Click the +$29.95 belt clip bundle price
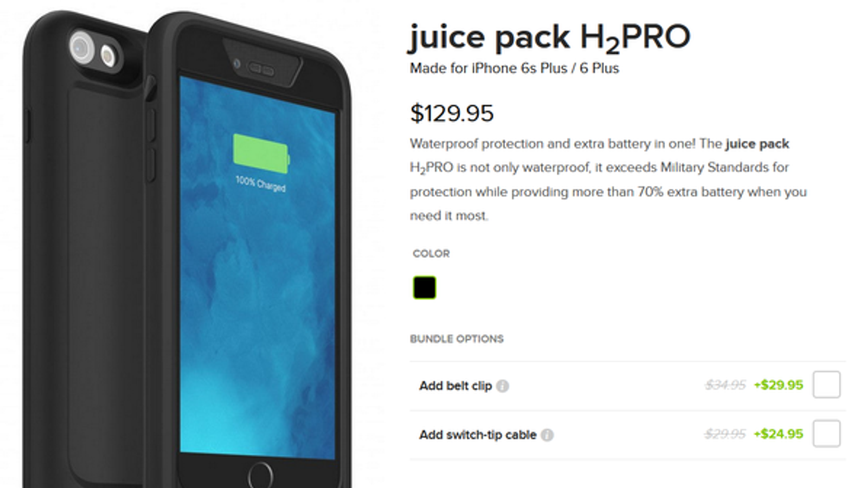This screenshot has height=488, width=868. point(778,385)
